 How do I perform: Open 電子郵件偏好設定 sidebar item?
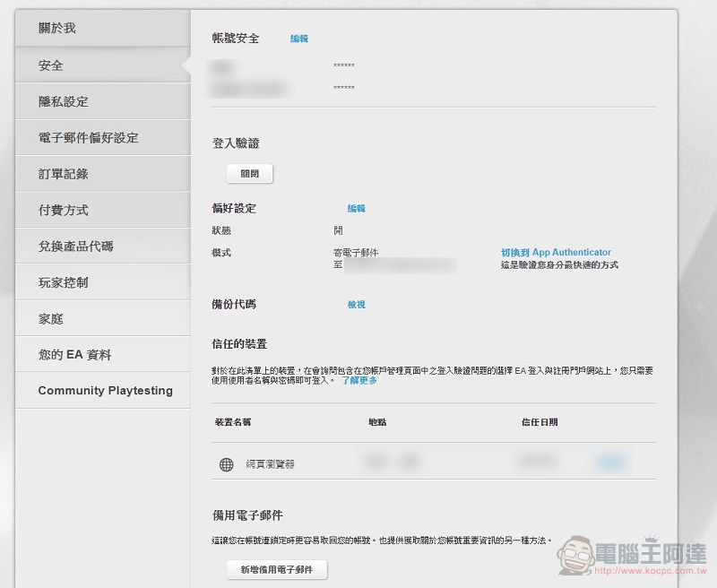point(103,137)
